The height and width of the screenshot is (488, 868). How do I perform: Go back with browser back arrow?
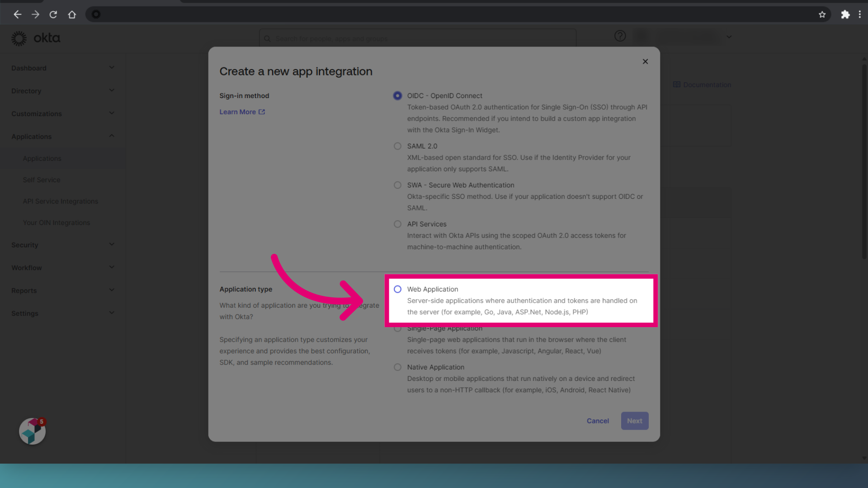17,14
